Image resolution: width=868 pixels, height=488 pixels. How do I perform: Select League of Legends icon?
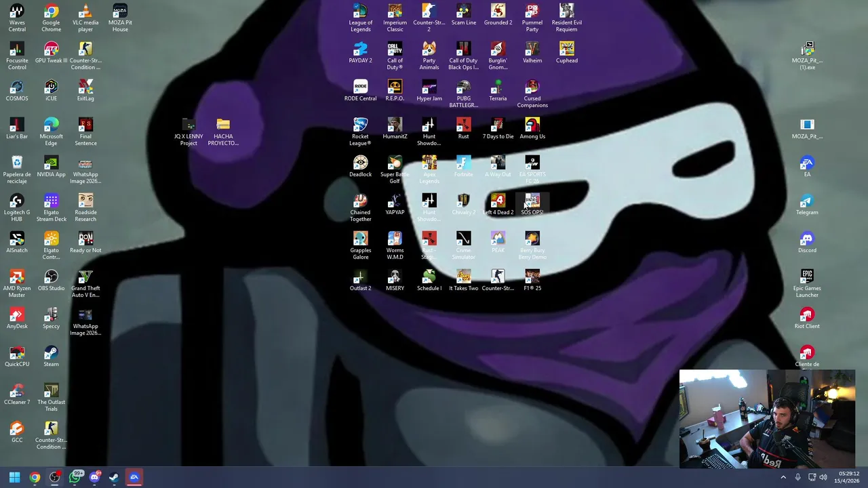click(360, 18)
